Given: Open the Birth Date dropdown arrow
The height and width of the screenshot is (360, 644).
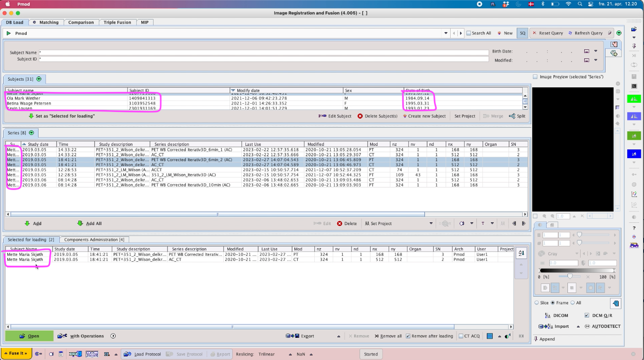Looking at the screenshot, I should click(596, 51).
